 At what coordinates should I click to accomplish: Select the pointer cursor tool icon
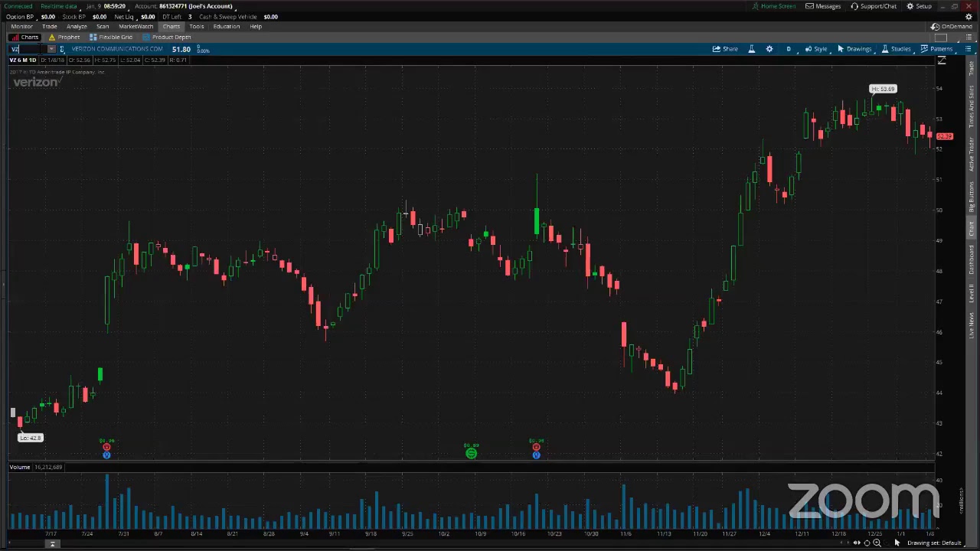click(x=897, y=543)
